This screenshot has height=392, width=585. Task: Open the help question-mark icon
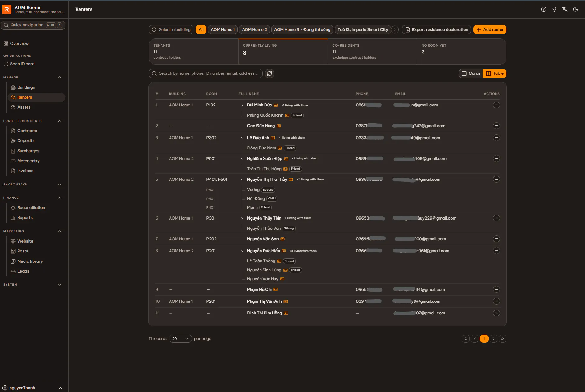543,9
